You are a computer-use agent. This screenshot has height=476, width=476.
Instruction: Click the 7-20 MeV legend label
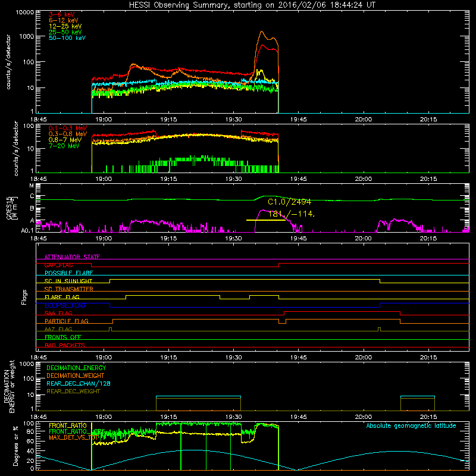[x=64, y=146]
